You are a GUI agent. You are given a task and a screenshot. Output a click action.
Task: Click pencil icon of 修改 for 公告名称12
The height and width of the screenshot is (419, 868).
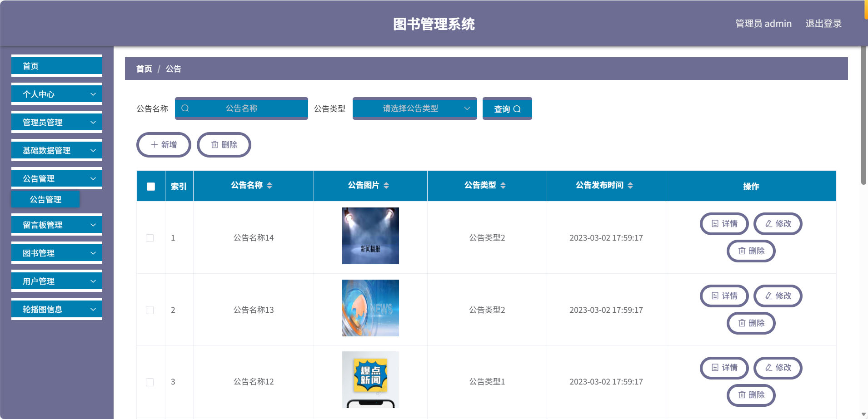(x=768, y=368)
